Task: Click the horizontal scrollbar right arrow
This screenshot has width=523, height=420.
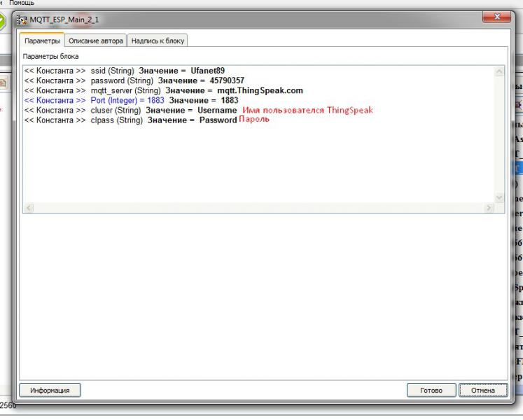Action: pyautogui.click(x=489, y=209)
